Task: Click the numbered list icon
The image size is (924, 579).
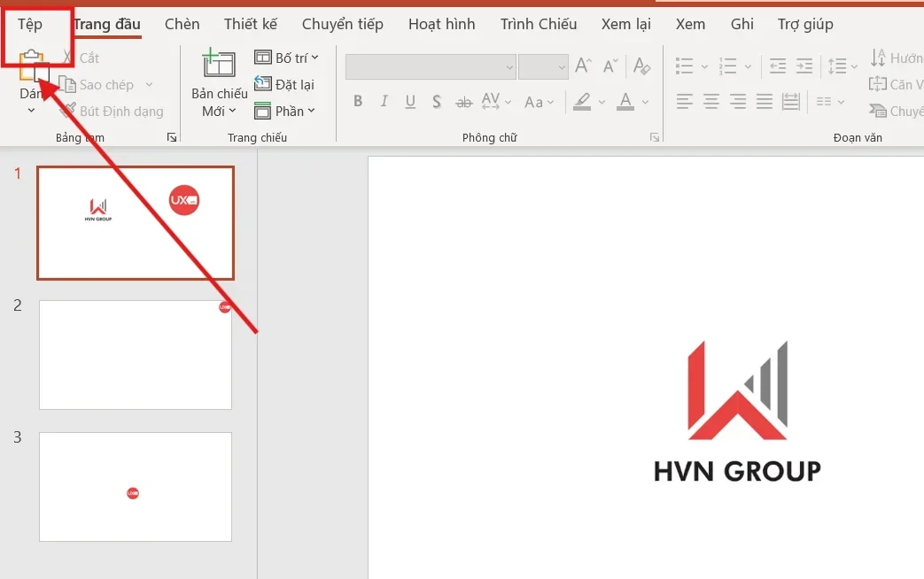Action: [727, 66]
